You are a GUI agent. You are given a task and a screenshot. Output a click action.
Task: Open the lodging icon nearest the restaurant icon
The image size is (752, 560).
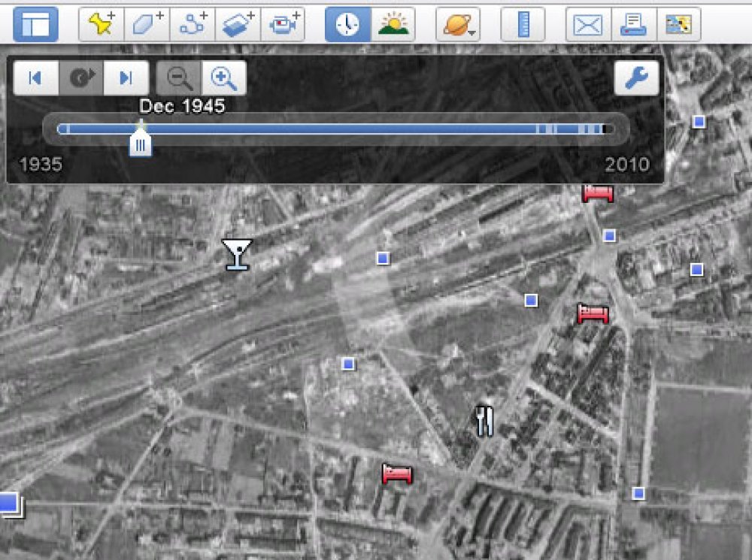coord(397,474)
